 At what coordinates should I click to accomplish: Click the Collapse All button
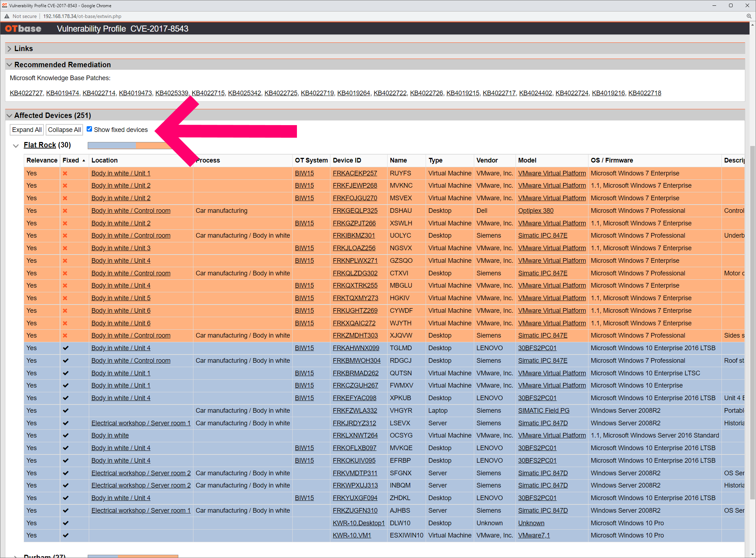click(x=64, y=130)
